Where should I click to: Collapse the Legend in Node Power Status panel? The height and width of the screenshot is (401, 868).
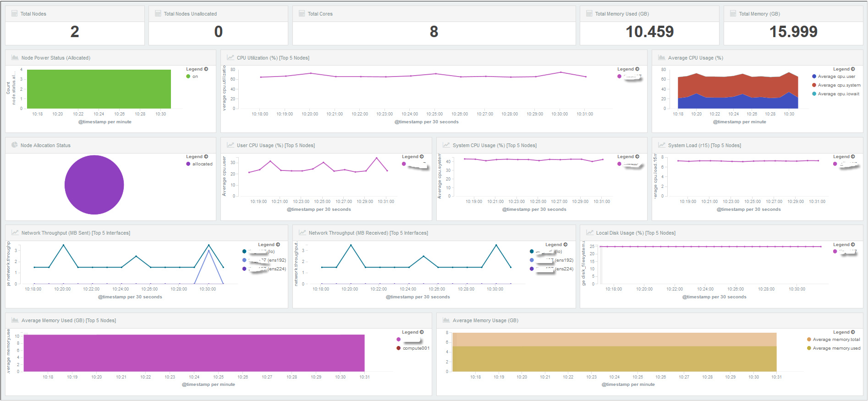[x=206, y=69]
